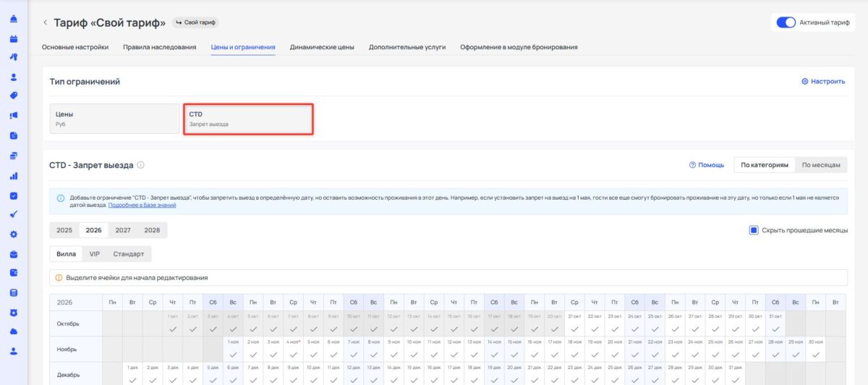The image size is (868, 385).
Task: Click the warning icon in the edit hint bar
Action: click(x=59, y=277)
